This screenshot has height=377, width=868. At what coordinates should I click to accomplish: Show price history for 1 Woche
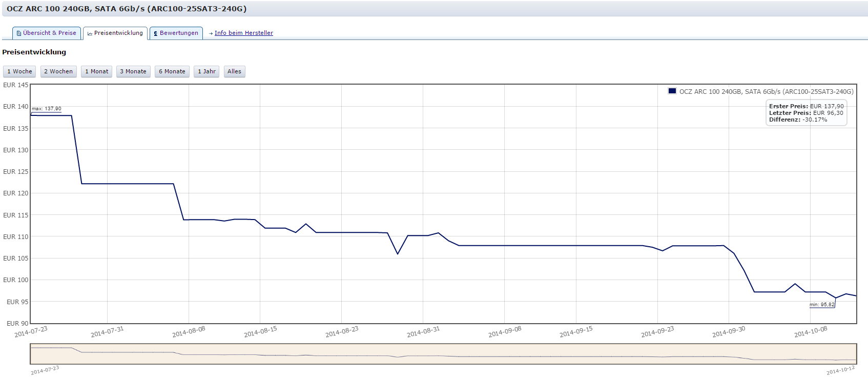[x=19, y=72]
